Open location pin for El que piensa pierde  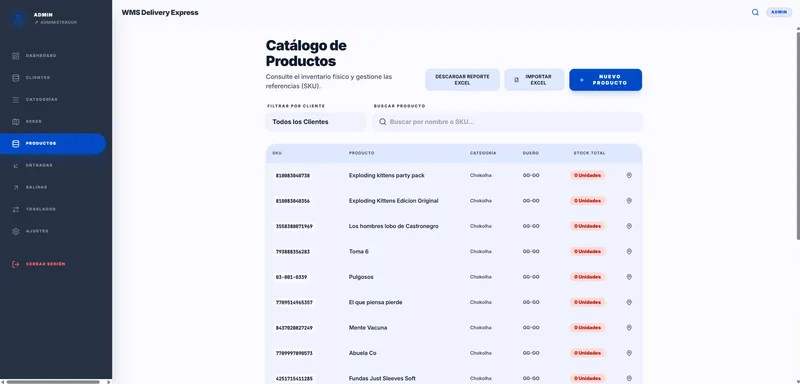(x=629, y=302)
